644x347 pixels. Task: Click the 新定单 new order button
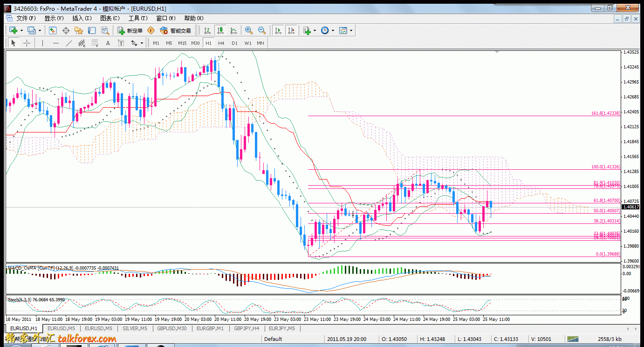coord(130,30)
